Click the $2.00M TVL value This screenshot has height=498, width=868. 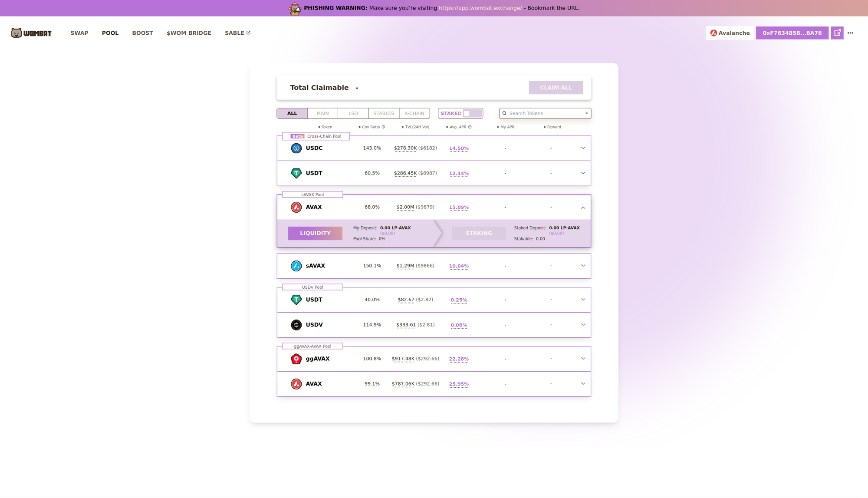pyautogui.click(x=405, y=207)
